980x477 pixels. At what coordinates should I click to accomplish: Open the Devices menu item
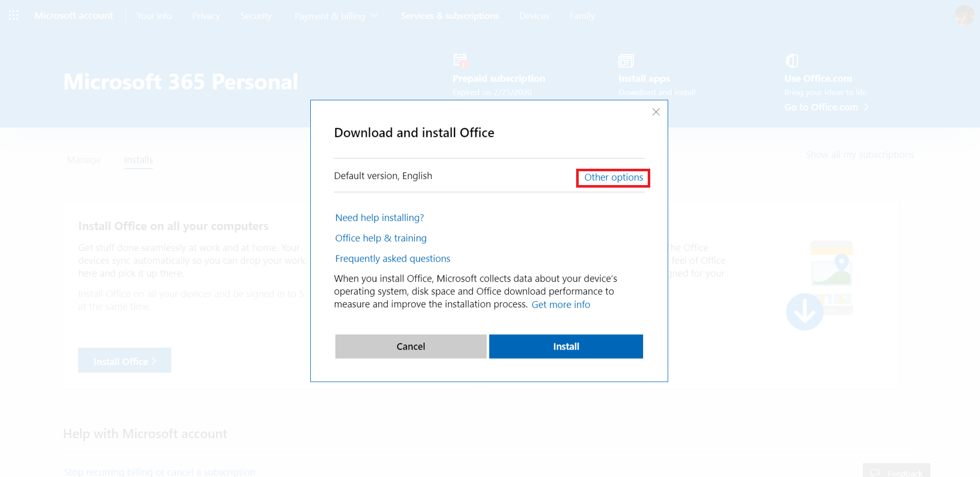tap(534, 16)
